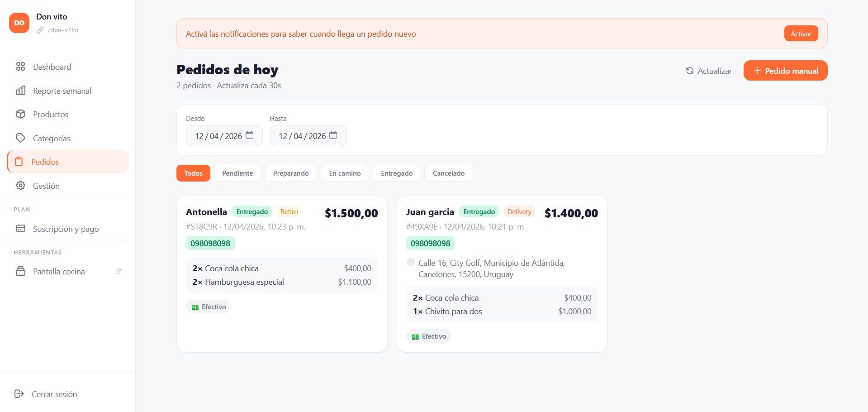The image size is (868, 412).
Task: Open the Hasta date calendar picker
Action: [333, 135]
